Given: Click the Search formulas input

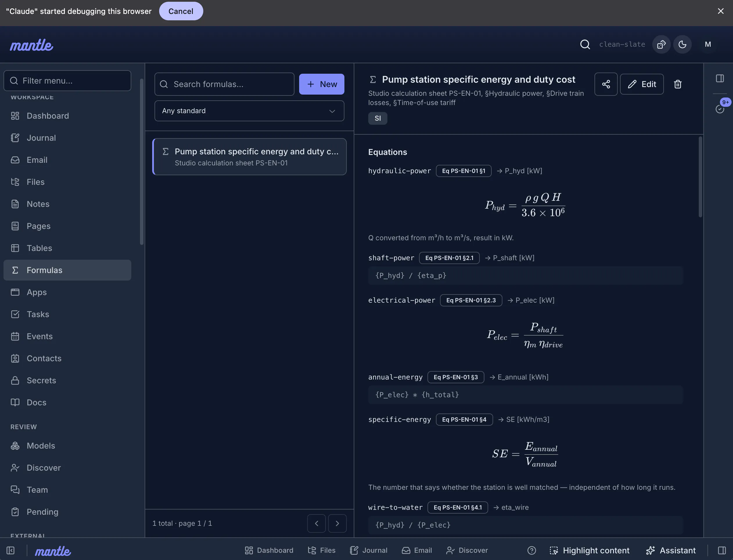Looking at the screenshot, I should [224, 84].
